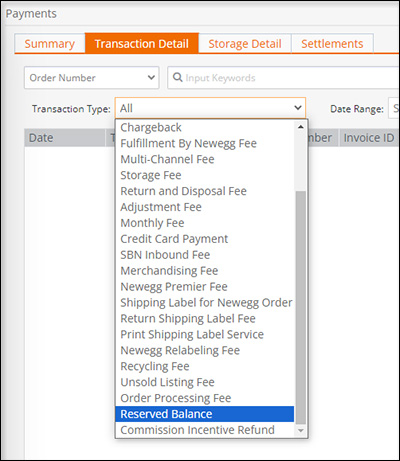The width and height of the screenshot is (400, 461).
Task: Choose Commission Incentive Refund option
Action: [x=205, y=430]
